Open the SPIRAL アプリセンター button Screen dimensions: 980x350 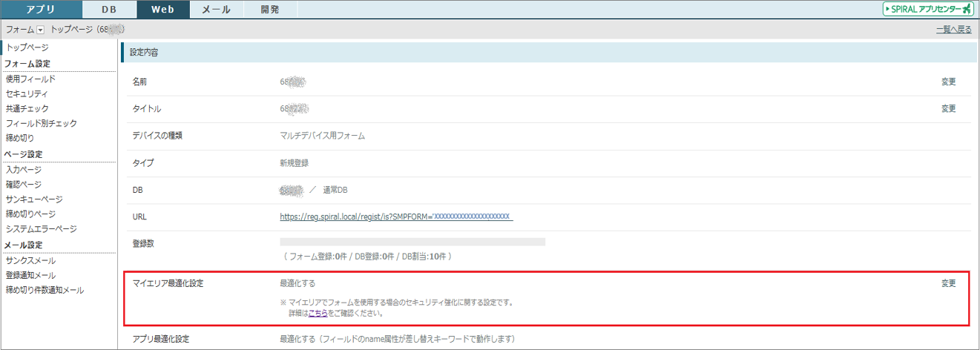coord(927,9)
